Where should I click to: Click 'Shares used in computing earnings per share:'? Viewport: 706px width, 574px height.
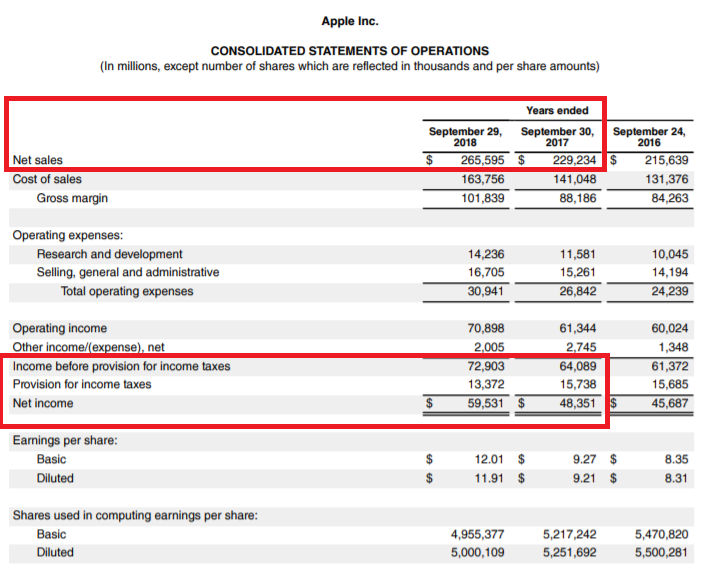coord(135,515)
